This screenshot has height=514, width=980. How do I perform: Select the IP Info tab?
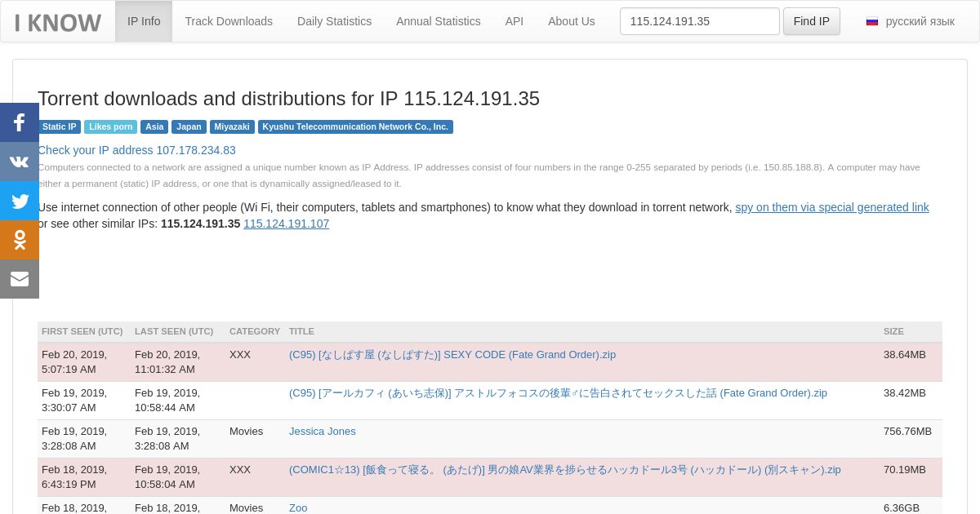click(144, 21)
